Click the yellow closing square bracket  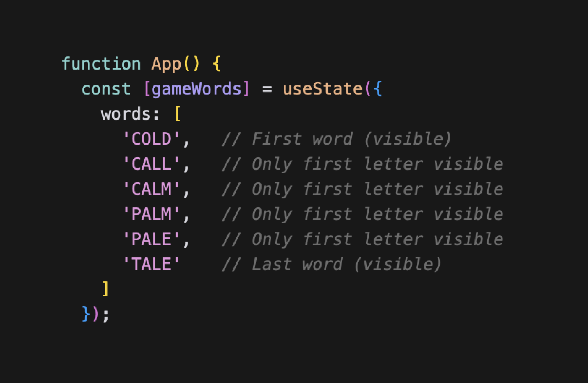pyautogui.click(x=105, y=288)
